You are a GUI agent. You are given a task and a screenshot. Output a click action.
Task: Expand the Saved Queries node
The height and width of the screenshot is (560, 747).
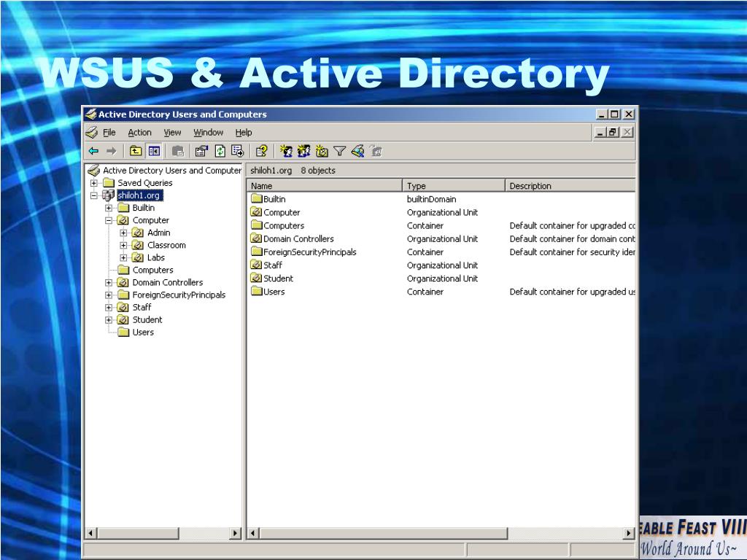coord(94,183)
